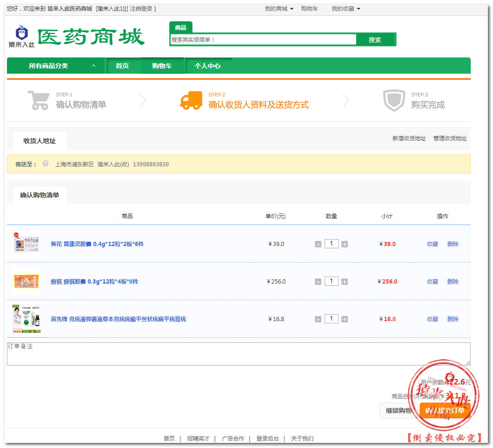Click the 订单备注 text area
The width and height of the screenshot is (493, 448).
(238, 354)
